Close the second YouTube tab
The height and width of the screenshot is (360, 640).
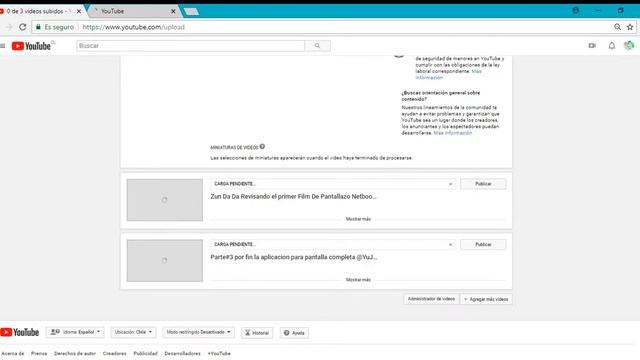tap(173, 11)
